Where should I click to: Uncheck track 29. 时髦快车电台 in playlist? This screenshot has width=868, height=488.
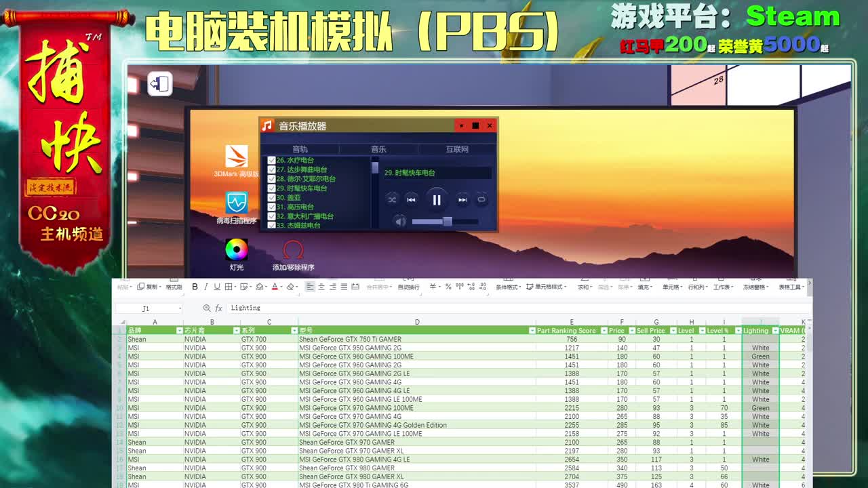271,188
